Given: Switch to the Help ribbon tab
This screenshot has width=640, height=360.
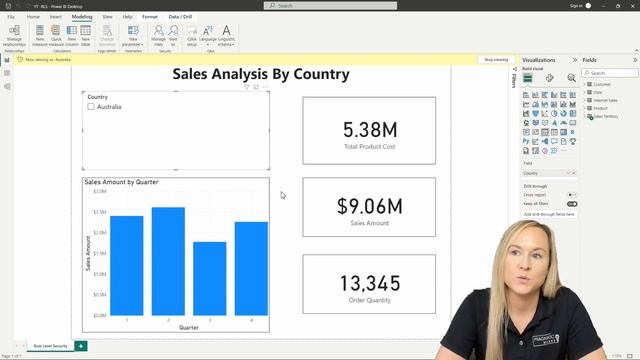Looking at the screenshot, I should coord(127,17).
